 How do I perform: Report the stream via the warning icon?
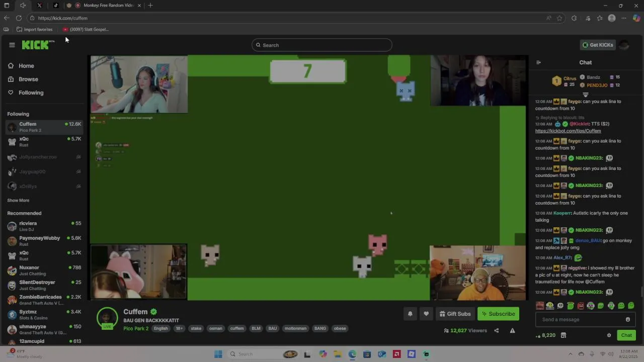point(512,330)
